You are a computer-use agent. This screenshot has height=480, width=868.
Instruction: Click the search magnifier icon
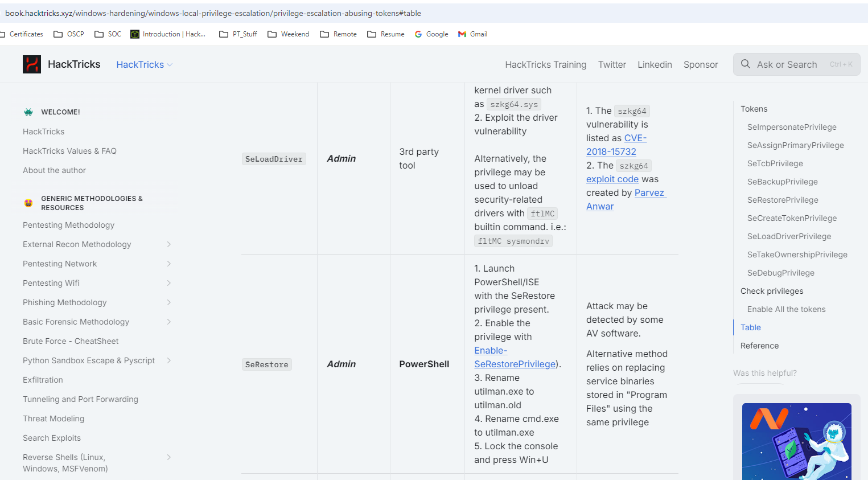(746, 64)
